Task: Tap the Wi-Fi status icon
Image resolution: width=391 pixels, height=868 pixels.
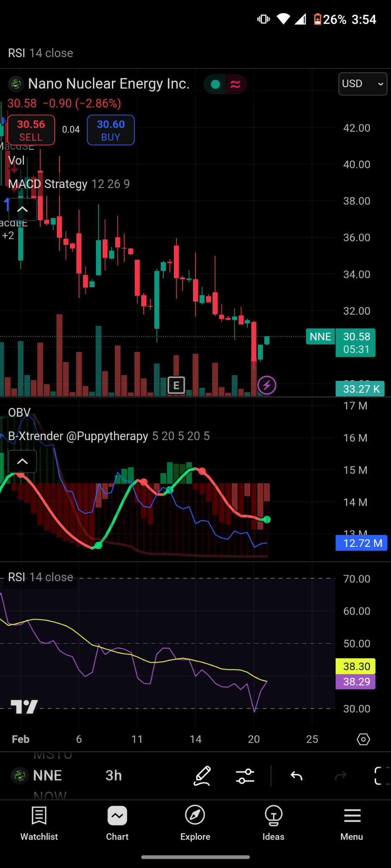Action: (283, 19)
